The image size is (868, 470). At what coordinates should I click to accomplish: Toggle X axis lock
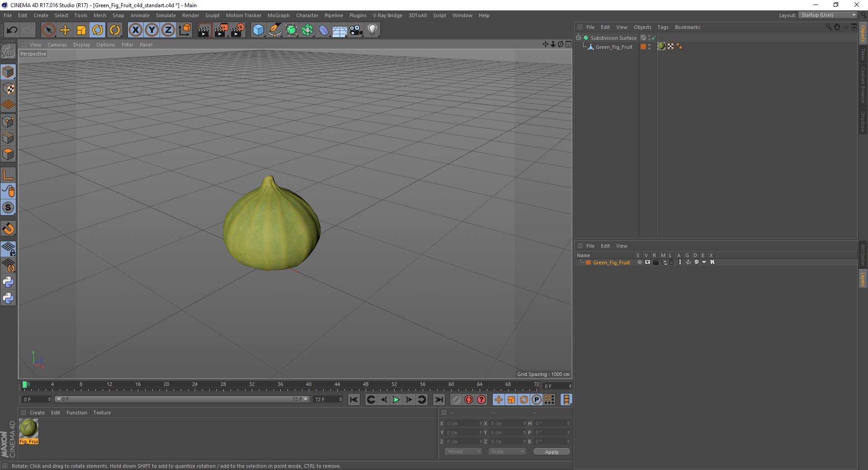135,30
